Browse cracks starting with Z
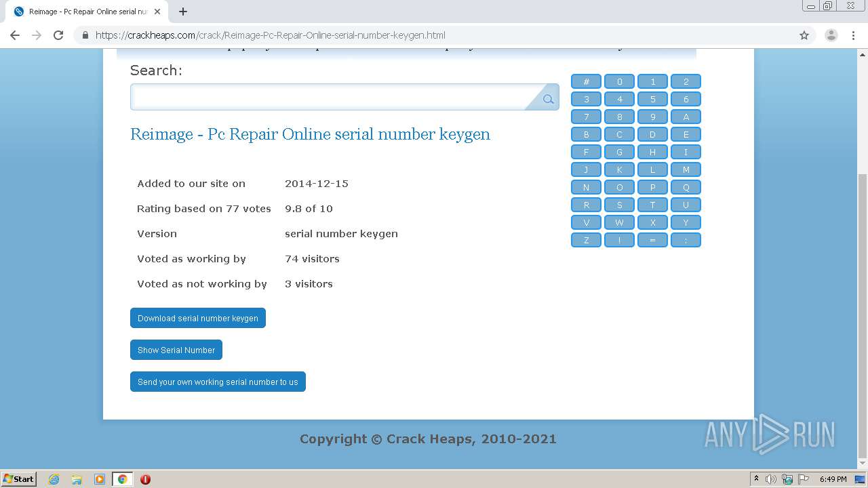This screenshot has height=488, width=868. pyautogui.click(x=586, y=240)
